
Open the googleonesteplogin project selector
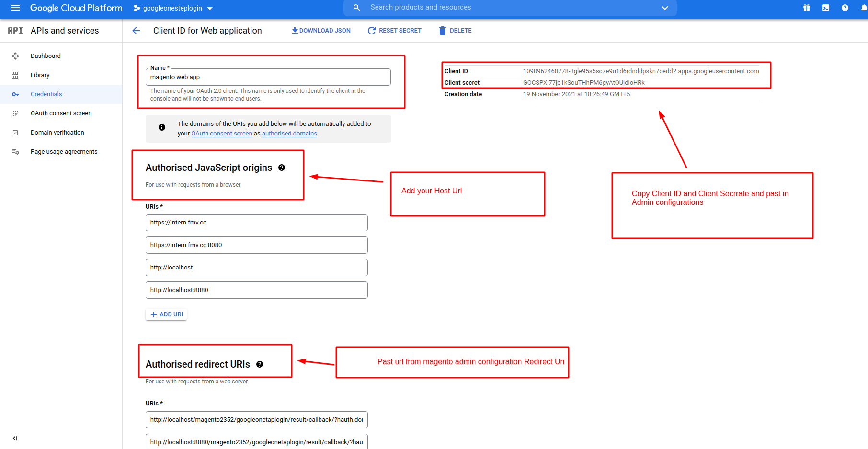click(173, 8)
